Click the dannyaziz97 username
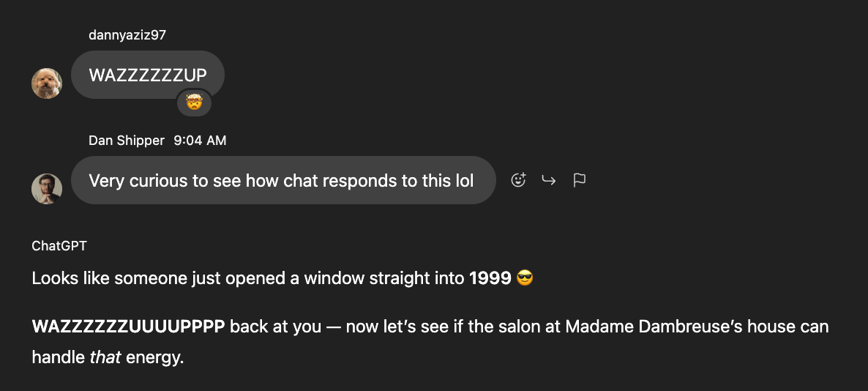The width and height of the screenshot is (868, 391). 127,34
